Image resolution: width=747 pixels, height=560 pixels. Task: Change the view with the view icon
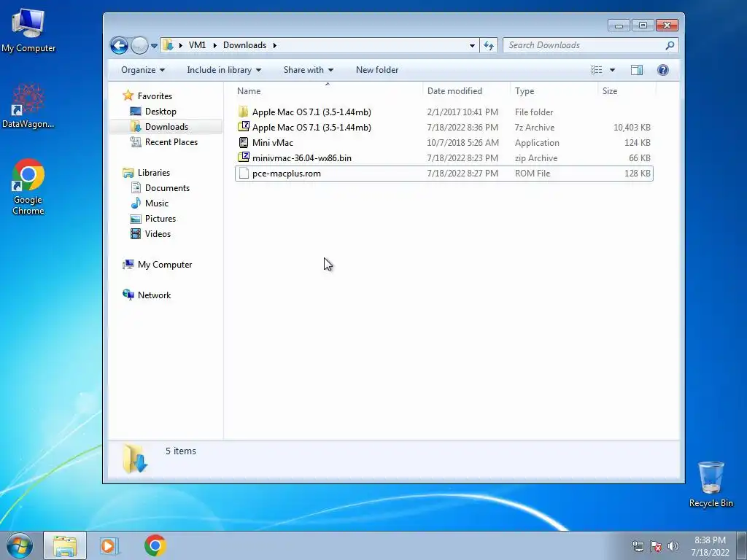597,70
